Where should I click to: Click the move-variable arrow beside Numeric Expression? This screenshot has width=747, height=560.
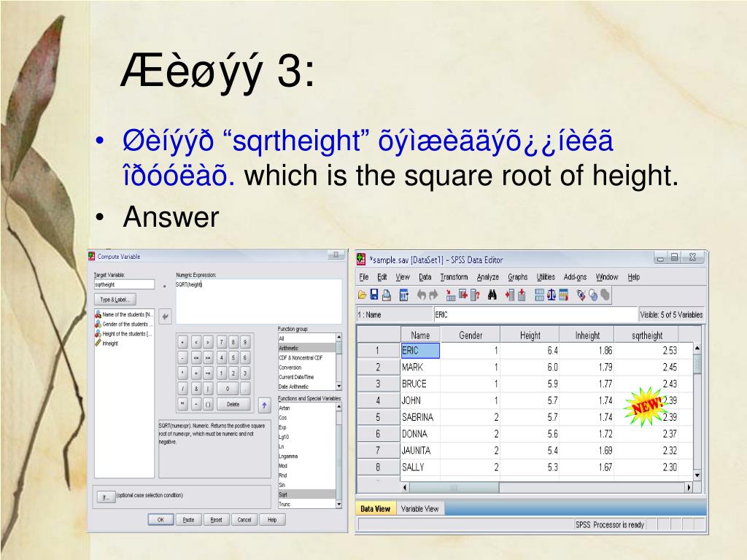(166, 316)
